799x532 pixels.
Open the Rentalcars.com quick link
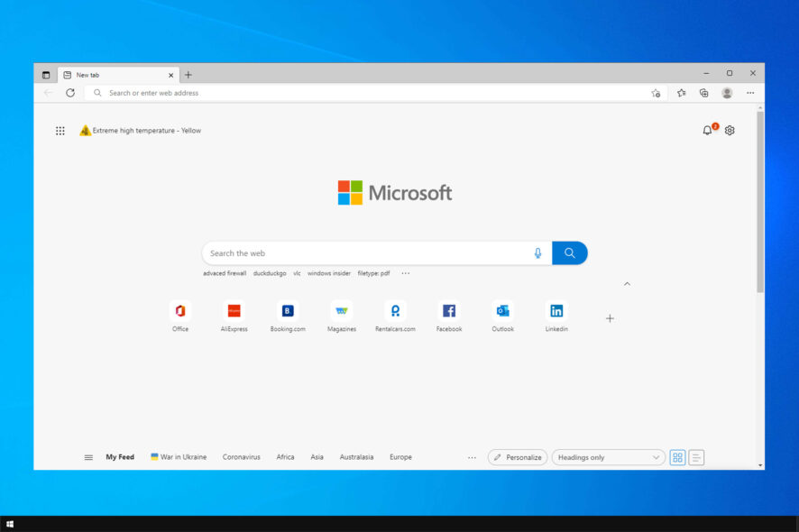coord(395,316)
